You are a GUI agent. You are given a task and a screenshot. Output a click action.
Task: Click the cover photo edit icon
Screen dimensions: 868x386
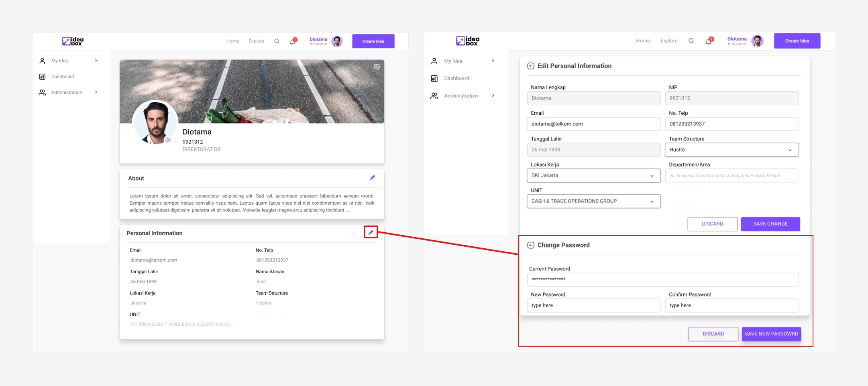click(x=377, y=67)
